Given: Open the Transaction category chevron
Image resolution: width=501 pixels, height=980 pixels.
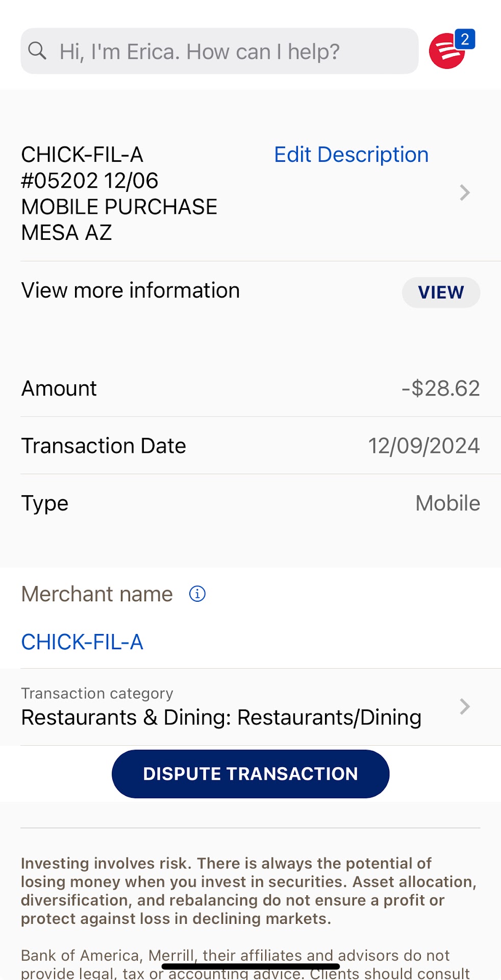Looking at the screenshot, I should click(464, 707).
